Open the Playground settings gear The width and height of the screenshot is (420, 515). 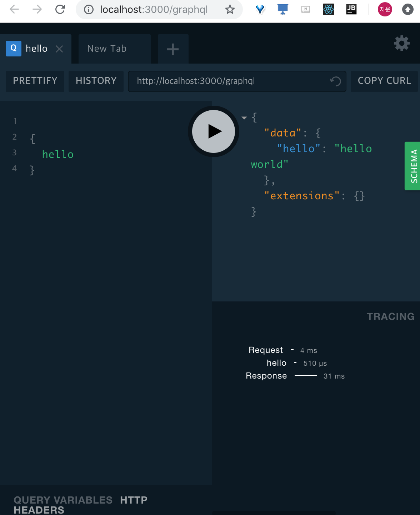point(401,43)
